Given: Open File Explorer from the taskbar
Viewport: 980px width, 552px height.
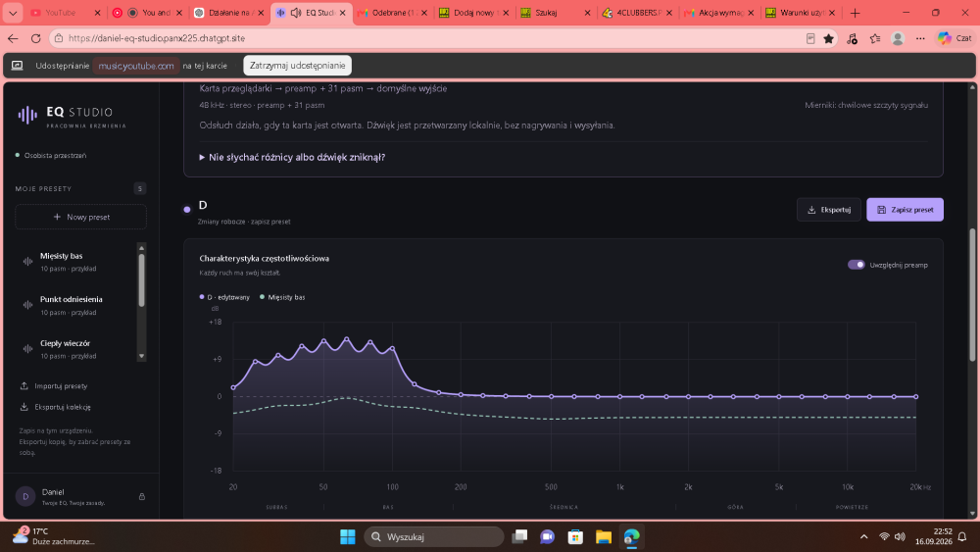Looking at the screenshot, I should 603,536.
